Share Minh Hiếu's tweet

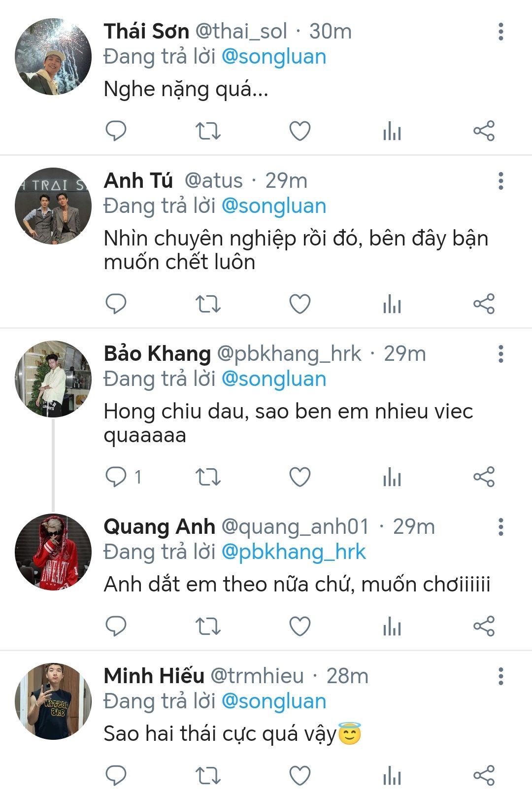pyautogui.click(x=484, y=776)
